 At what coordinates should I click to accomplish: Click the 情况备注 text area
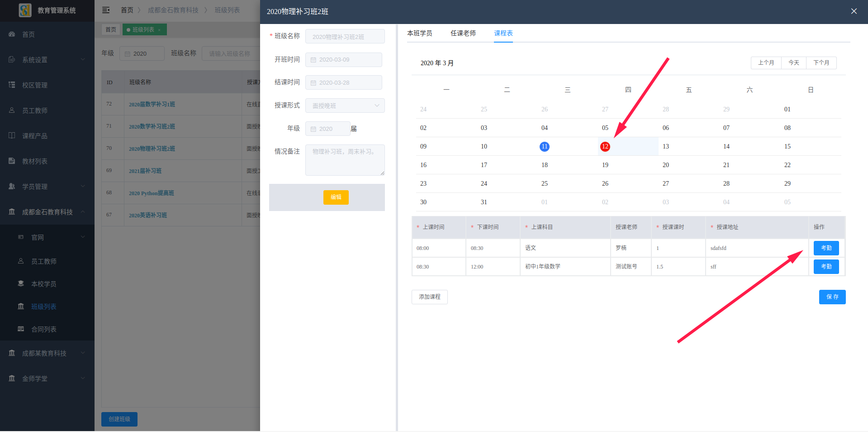pyautogui.click(x=345, y=160)
